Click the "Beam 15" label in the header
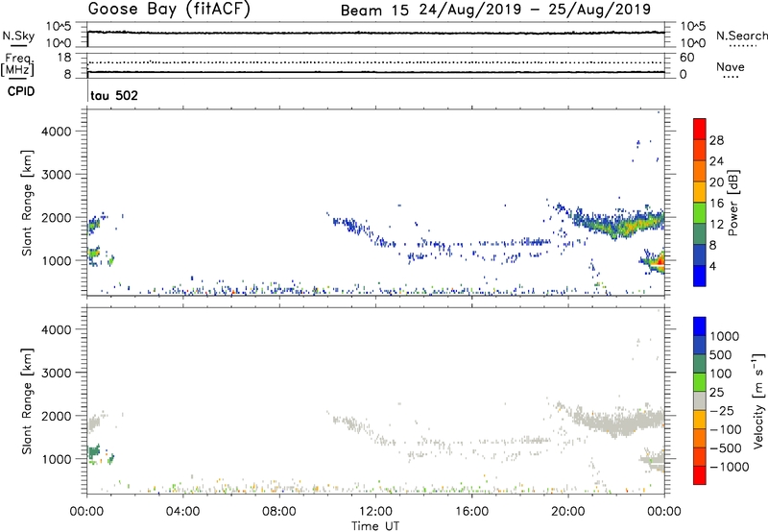 [x=374, y=11]
